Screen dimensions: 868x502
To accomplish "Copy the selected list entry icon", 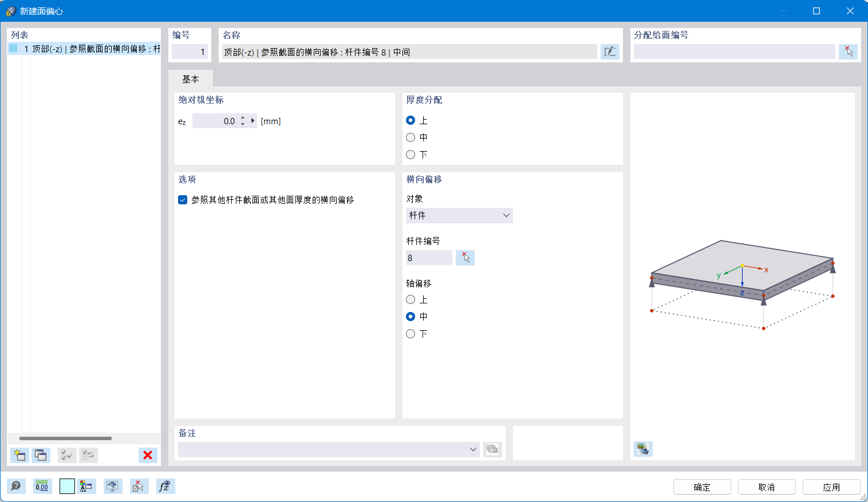I will 40,455.
